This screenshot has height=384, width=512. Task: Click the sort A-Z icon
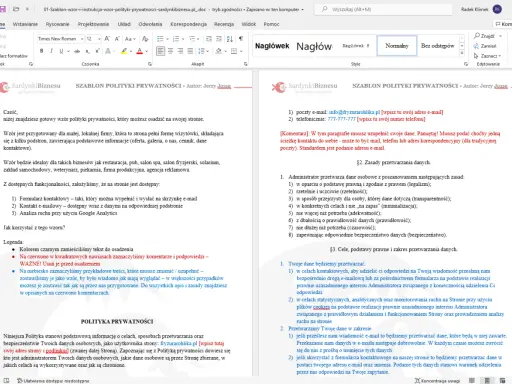(x=230, y=39)
